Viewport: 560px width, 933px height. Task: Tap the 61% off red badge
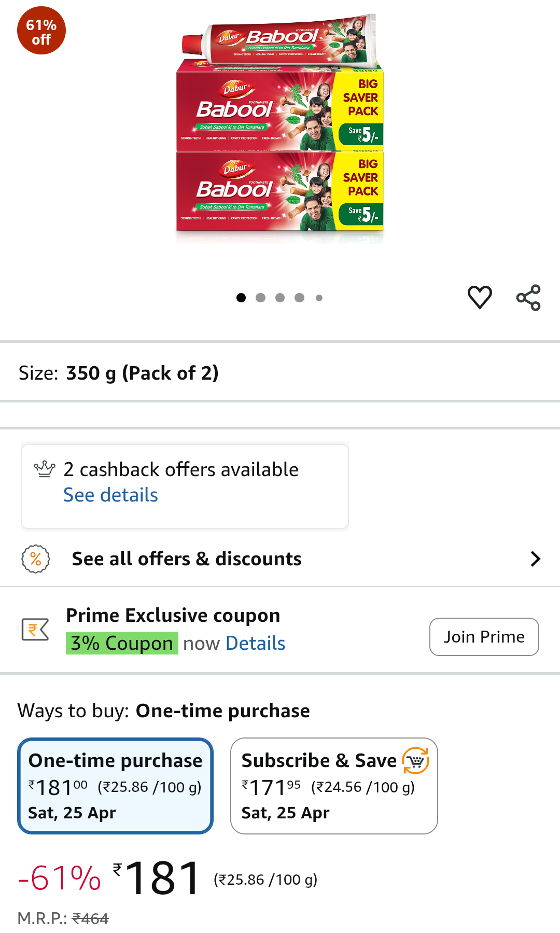(x=41, y=31)
